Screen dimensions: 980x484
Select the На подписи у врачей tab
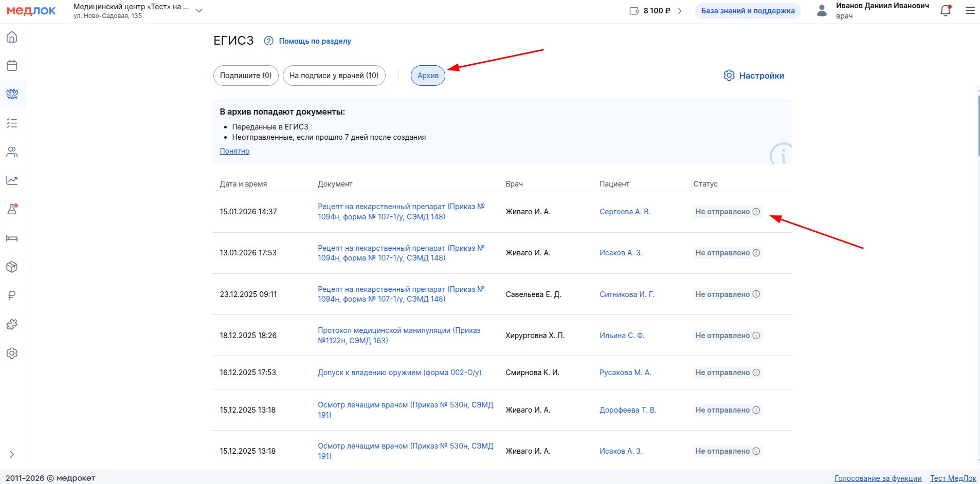coord(334,76)
